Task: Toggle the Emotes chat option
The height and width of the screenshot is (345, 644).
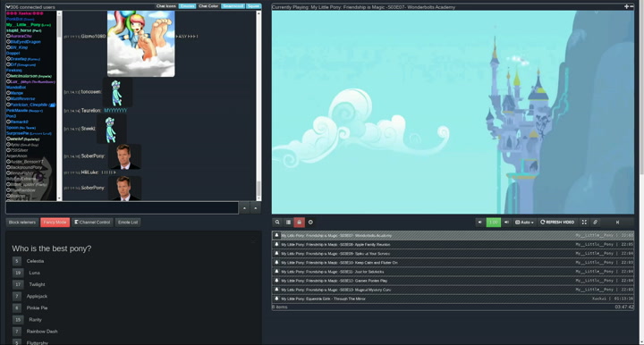Action: (x=187, y=6)
